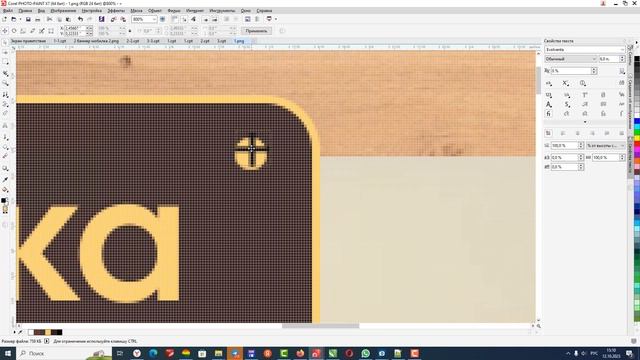
Task: Select the Fill bucket tool in toolbox
Action: click(5, 190)
